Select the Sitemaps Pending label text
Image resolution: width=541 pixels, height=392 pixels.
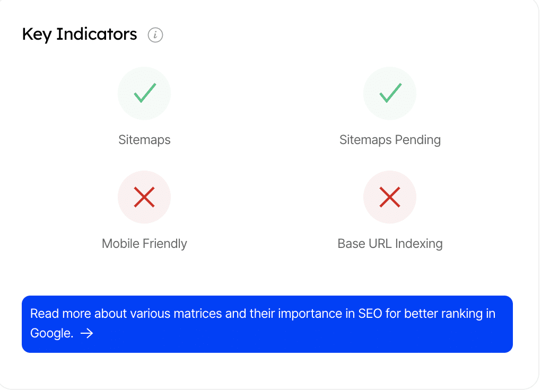click(390, 140)
